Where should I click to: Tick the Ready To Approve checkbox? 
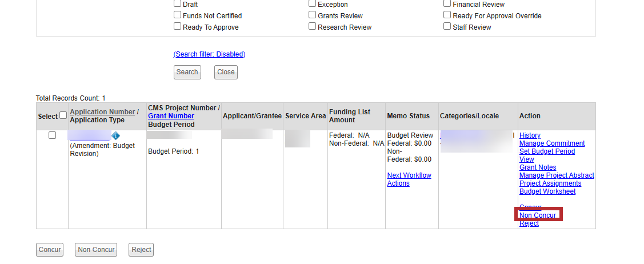[178, 26]
